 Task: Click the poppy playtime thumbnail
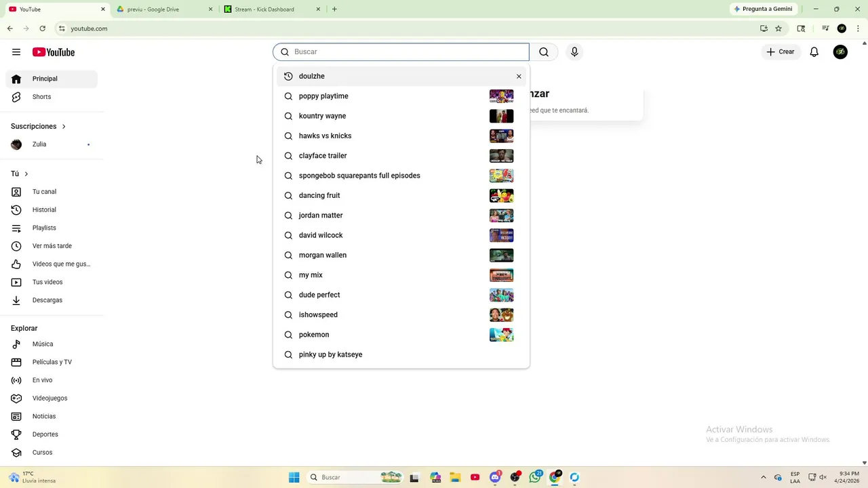pyautogui.click(x=501, y=96)
